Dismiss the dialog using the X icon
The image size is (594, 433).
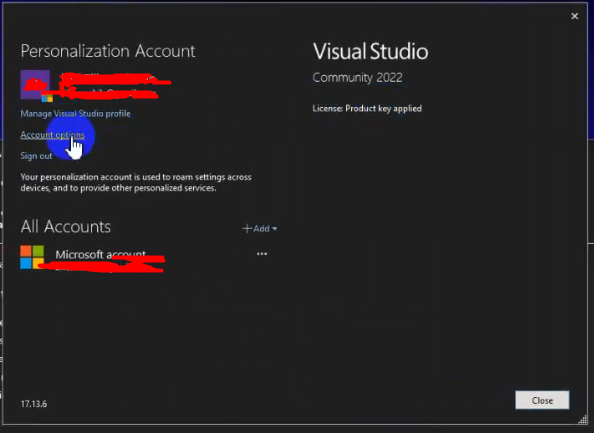(575, 16)
